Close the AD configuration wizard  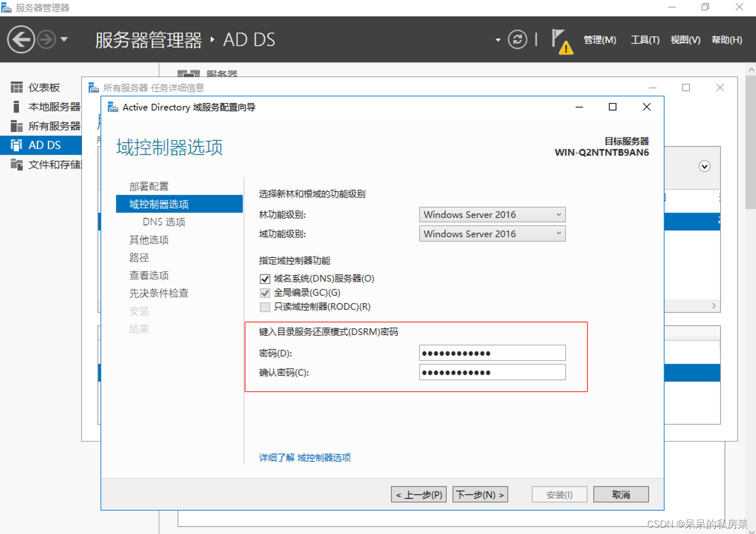[x=647, y=107]
